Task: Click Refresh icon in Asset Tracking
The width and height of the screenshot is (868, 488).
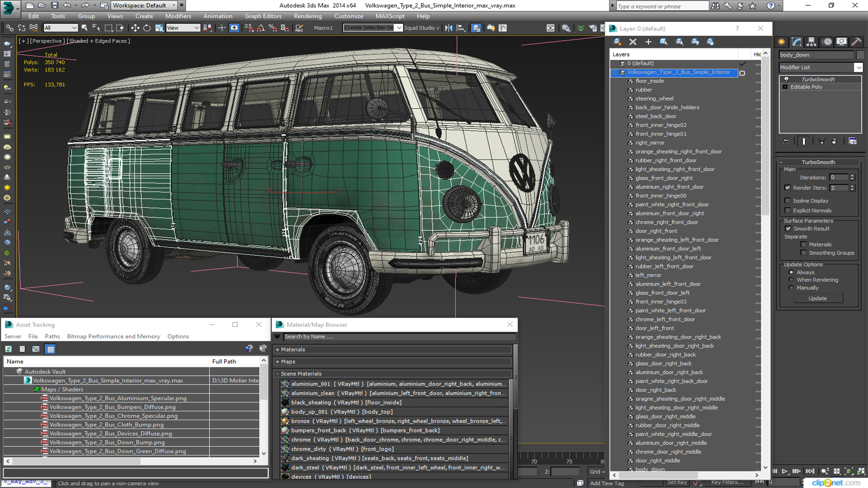Action: click(x=9, y=349)
